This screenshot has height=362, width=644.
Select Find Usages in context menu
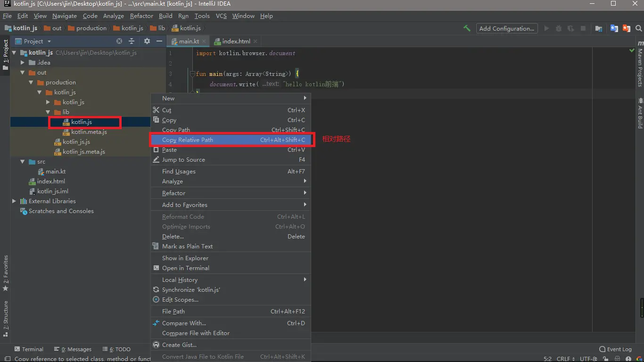pos(231,171)
